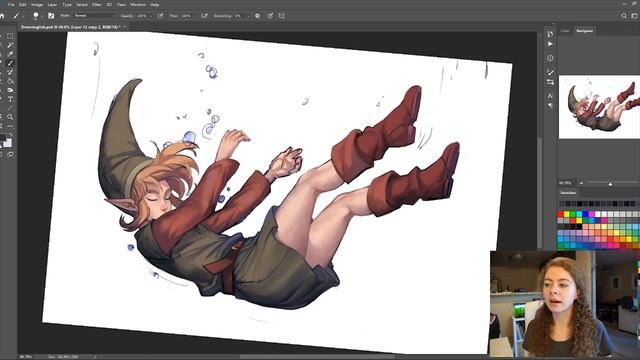Toggle the Brush Settings panel icon
This screenshot has width=640, height=360.
point(51,16)
